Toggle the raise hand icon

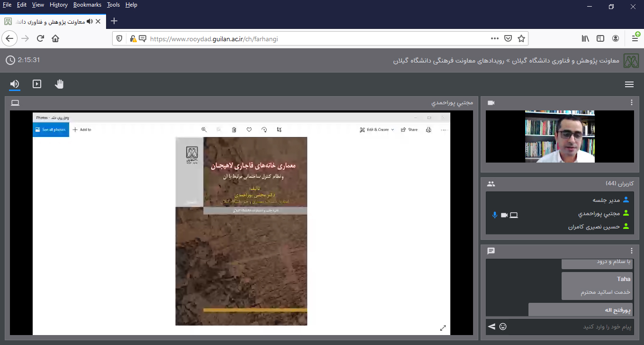pos(59,84)
